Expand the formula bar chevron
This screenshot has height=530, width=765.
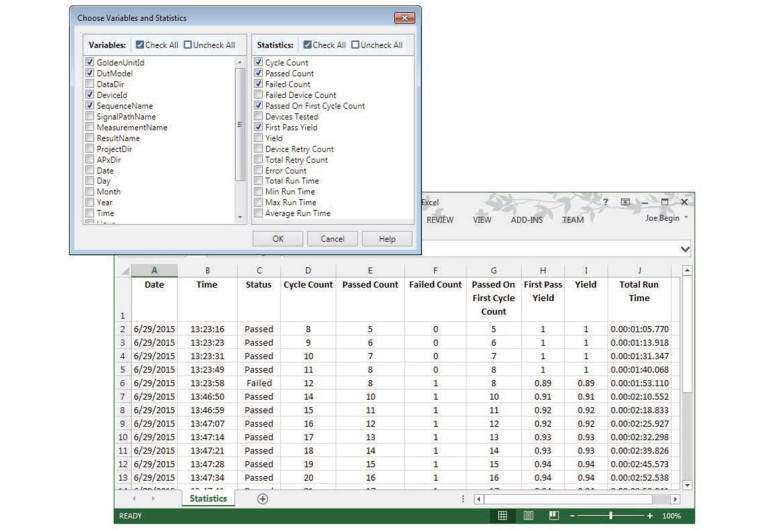pyautogui.click(x=685, y=248)
